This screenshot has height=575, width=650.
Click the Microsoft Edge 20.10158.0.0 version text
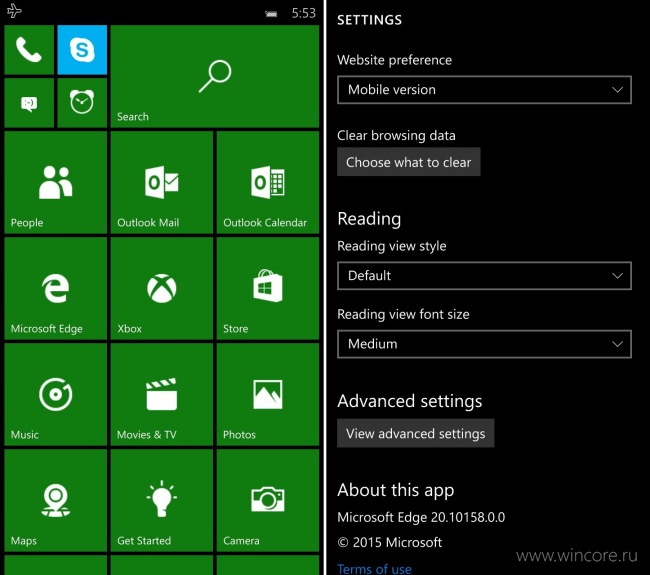coord(421,517)
